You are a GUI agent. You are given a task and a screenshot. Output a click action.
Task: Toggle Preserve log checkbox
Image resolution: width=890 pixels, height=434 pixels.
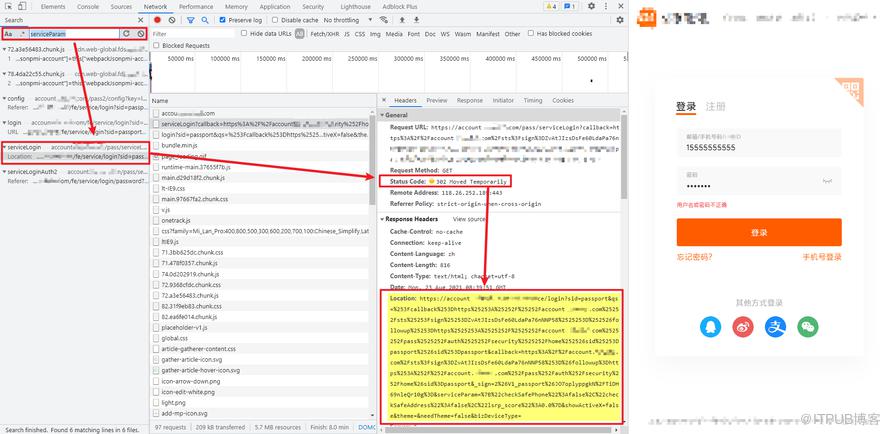[222, 20]
